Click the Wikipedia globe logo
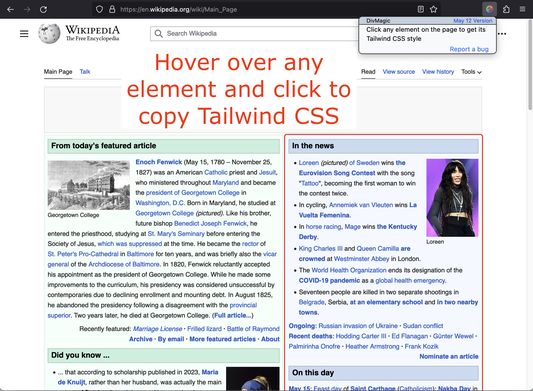 pyautogui.click(x=49, y=34)
